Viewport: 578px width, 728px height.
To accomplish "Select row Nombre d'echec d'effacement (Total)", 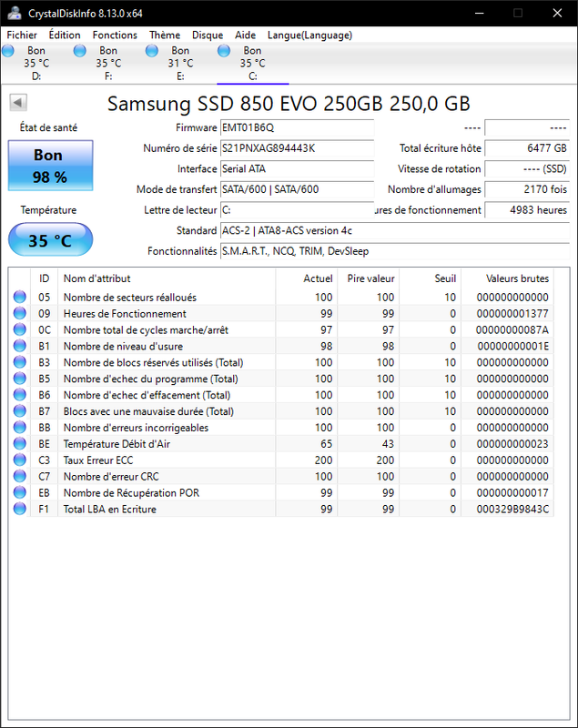I will pos(281,394).
